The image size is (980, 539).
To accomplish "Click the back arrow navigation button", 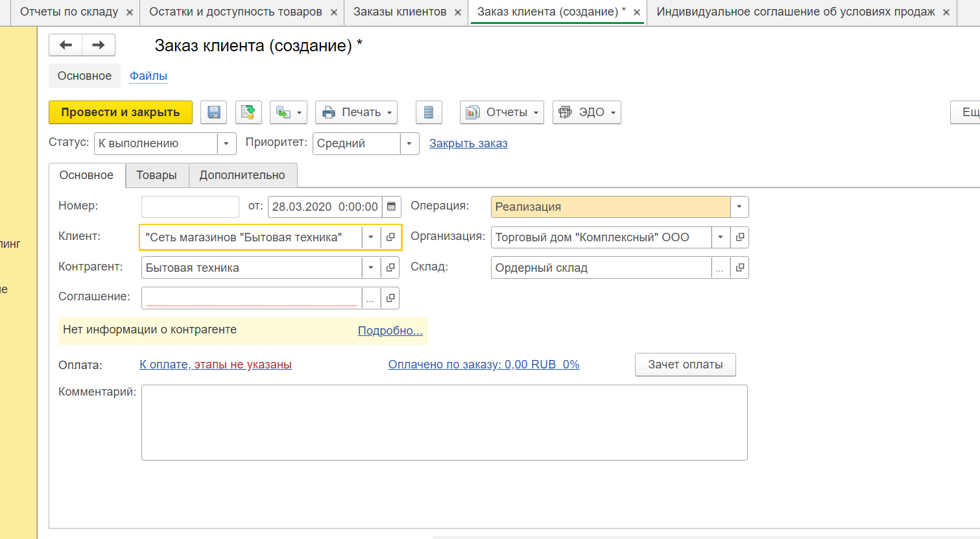I will (66, 45).
